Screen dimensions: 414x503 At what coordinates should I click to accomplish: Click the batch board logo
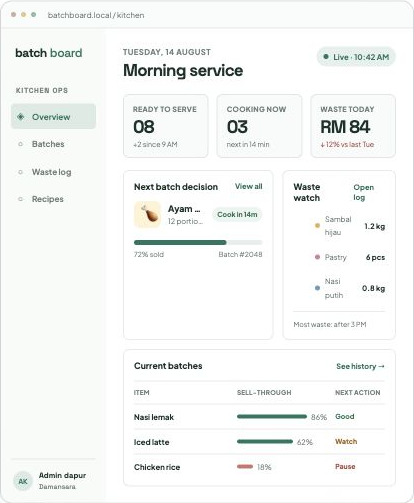click(49, 53)
